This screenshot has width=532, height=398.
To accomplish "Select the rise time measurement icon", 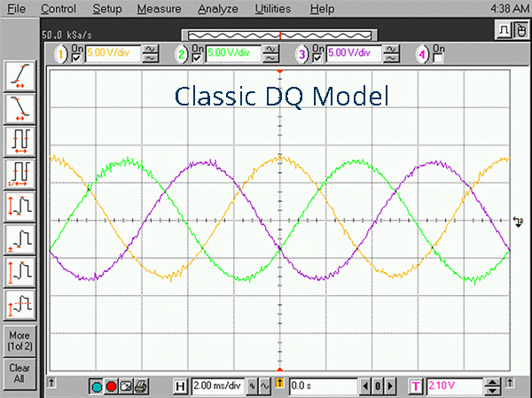I will point(20,76).
